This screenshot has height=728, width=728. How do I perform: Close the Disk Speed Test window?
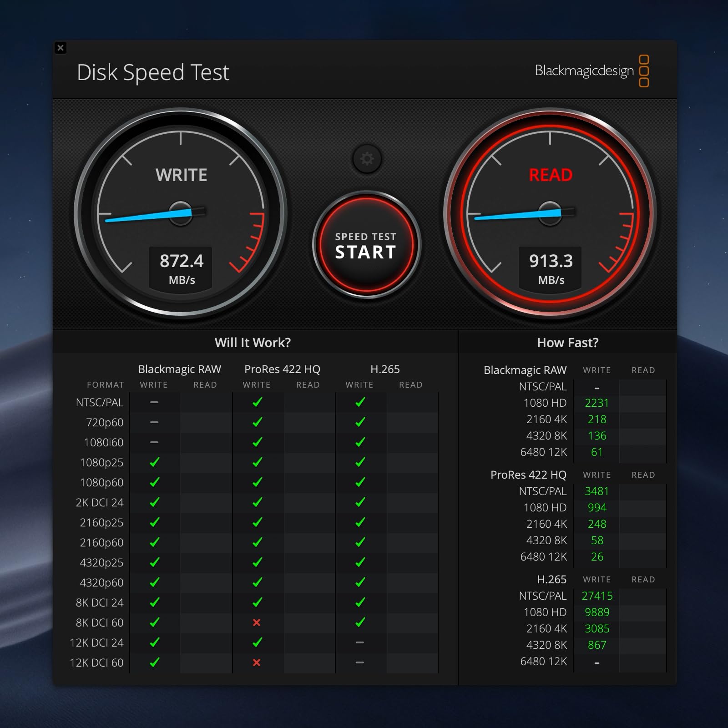[x=61, y=48]
